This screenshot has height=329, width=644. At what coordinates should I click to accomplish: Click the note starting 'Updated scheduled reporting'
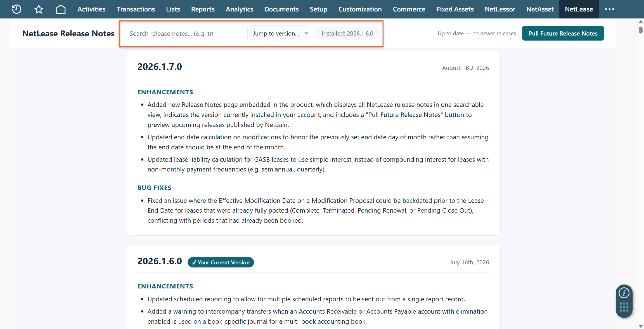pyautogui.click(x=306, y=299)
